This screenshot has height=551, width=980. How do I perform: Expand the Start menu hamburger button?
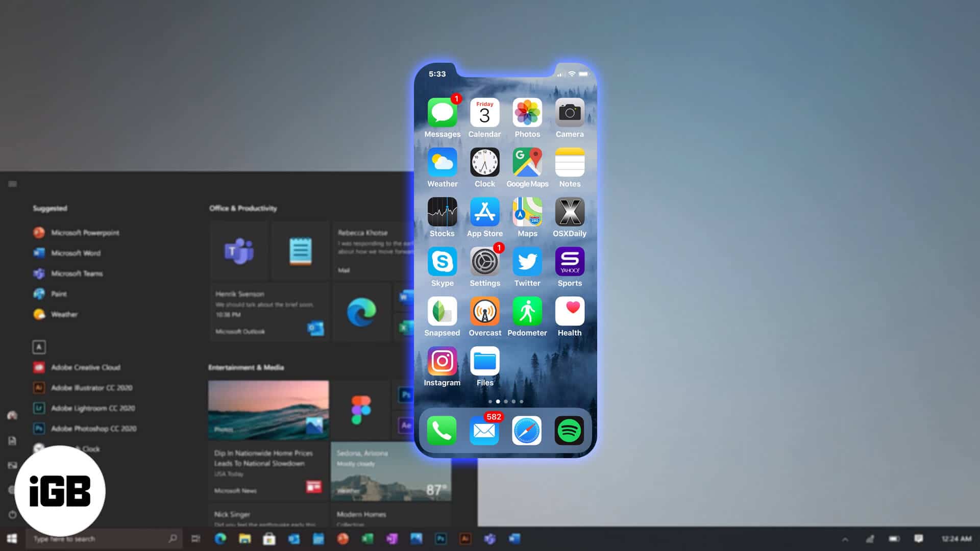pos(13,184)
